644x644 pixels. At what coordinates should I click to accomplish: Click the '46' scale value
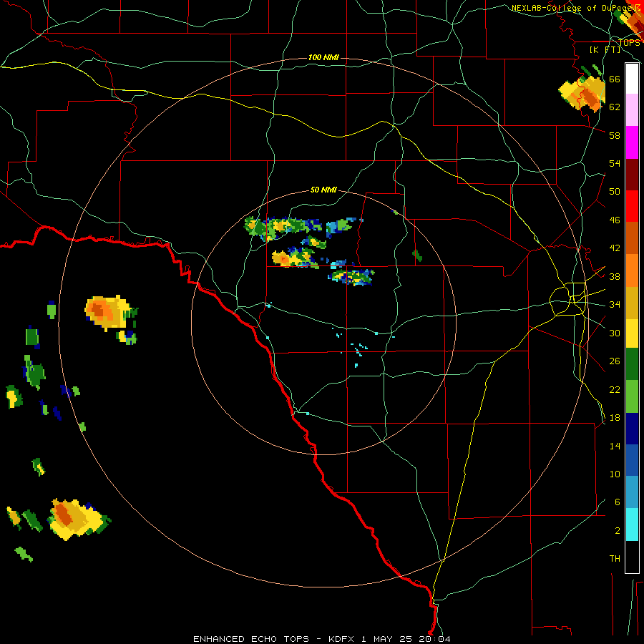click(615, 220)
